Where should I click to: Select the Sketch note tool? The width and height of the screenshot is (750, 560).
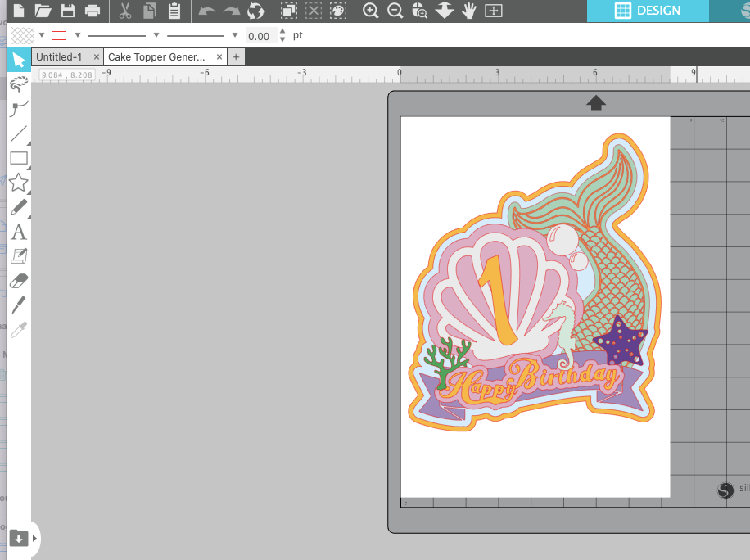point(19,256)
